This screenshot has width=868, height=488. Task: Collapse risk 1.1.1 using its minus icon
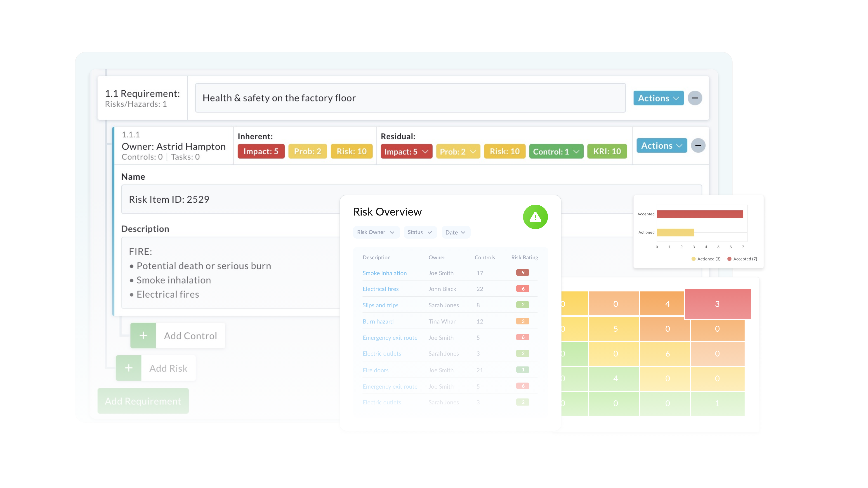(698, 145)
